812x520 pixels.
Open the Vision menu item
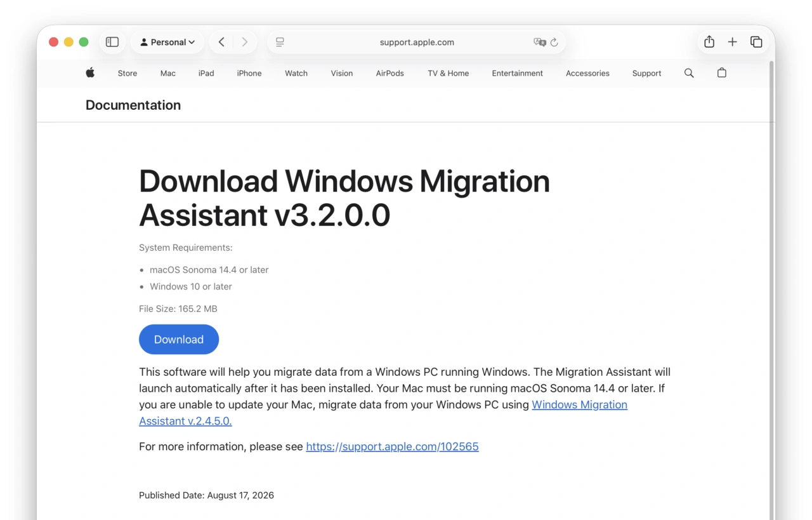pyautogui.click(x=342, y=73)
